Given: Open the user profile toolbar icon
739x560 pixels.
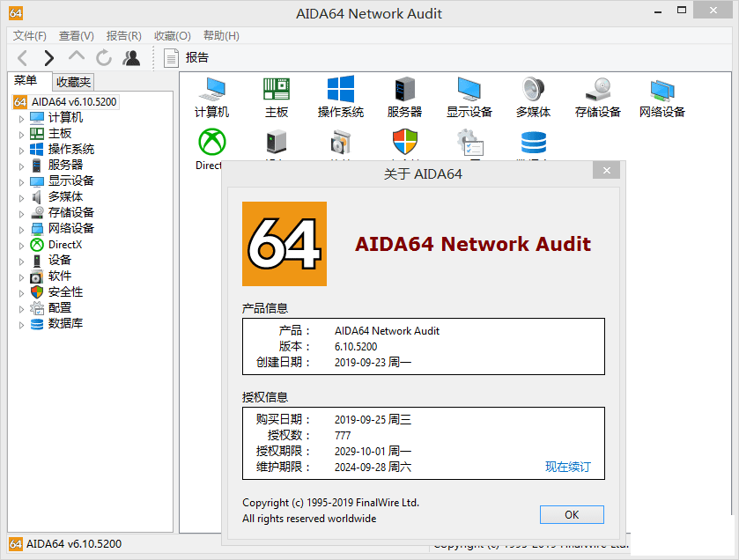Looking at the screenshot, I should coord(131,58).
